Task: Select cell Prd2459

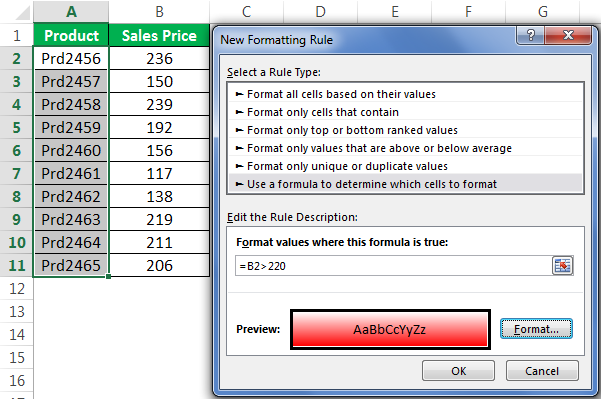Action: tap(71, 127)
